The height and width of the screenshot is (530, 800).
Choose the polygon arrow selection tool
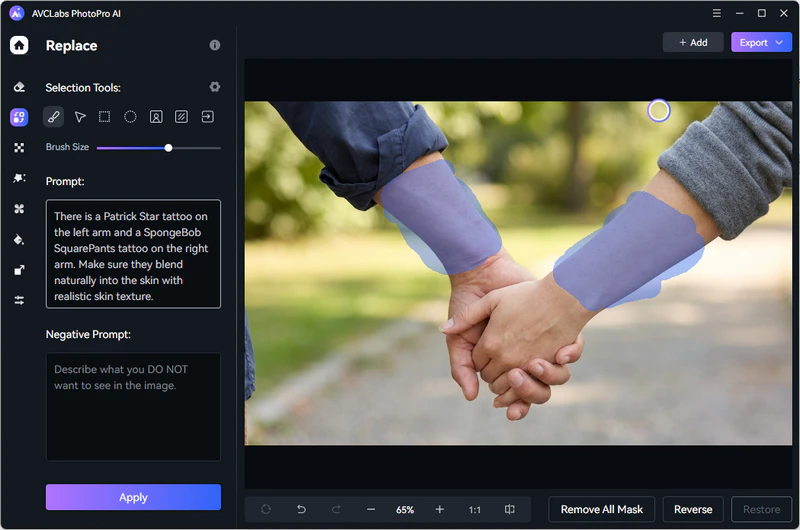[80, 116]
